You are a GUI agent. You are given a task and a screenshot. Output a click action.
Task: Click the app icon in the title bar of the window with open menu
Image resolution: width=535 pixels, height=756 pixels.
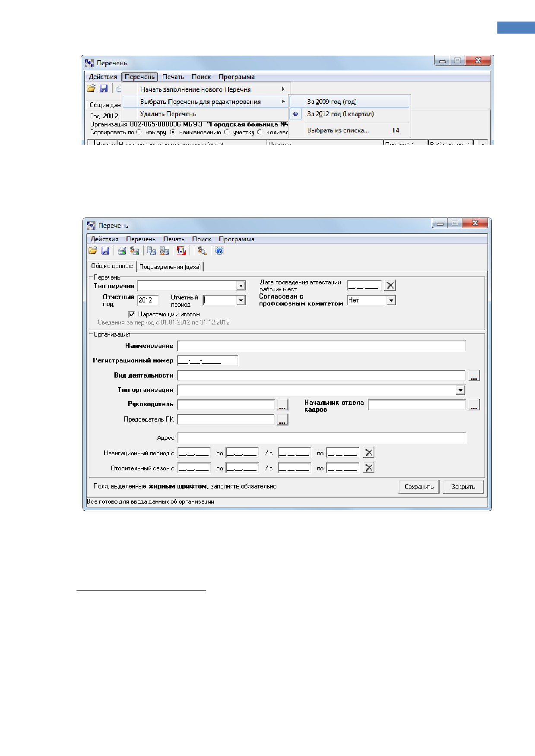(x=89, y=63)
